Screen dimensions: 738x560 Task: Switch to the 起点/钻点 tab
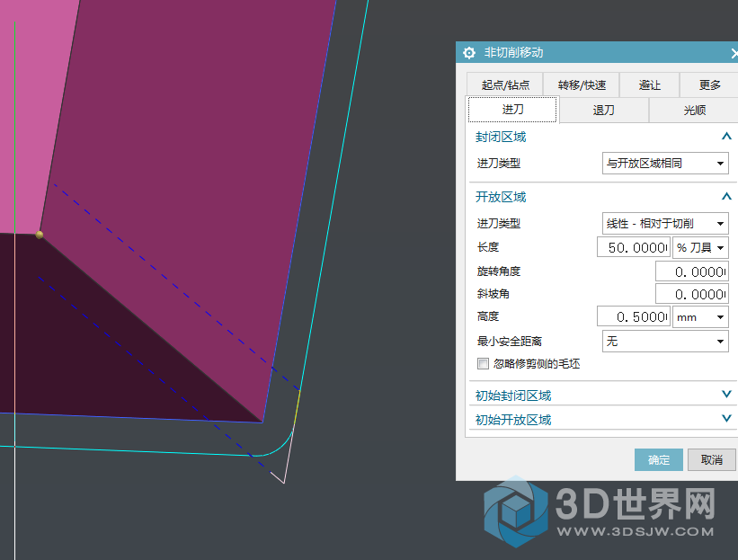click(x=505, y=85)
